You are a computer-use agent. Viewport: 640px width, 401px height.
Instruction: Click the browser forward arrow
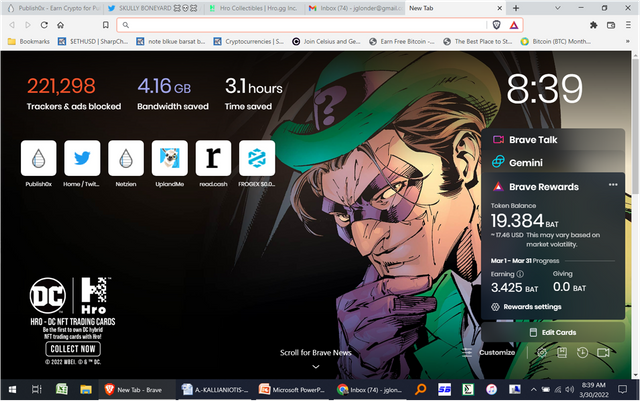pos(28,25)
